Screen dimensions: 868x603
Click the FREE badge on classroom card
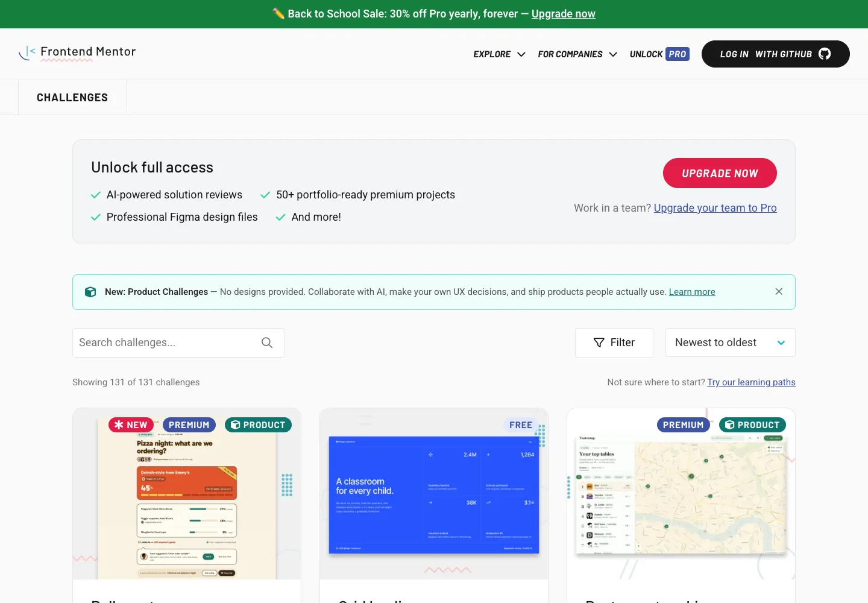(x=521, y=425)
